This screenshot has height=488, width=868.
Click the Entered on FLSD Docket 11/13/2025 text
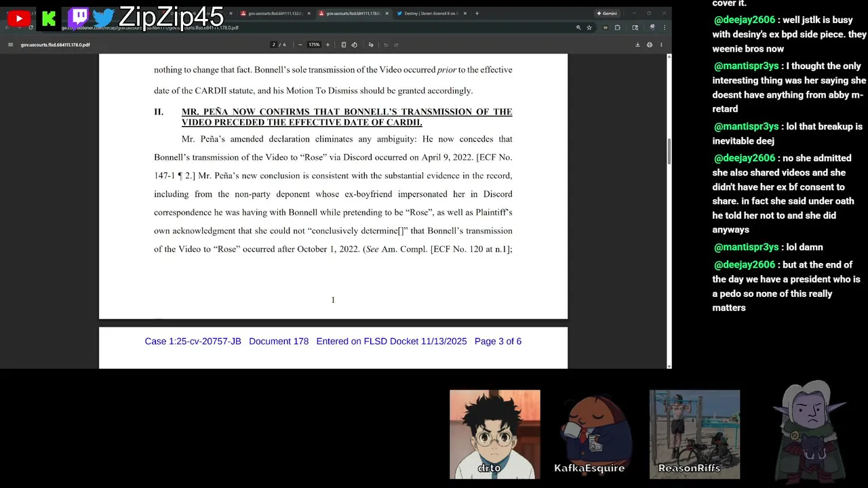[391, 341]
